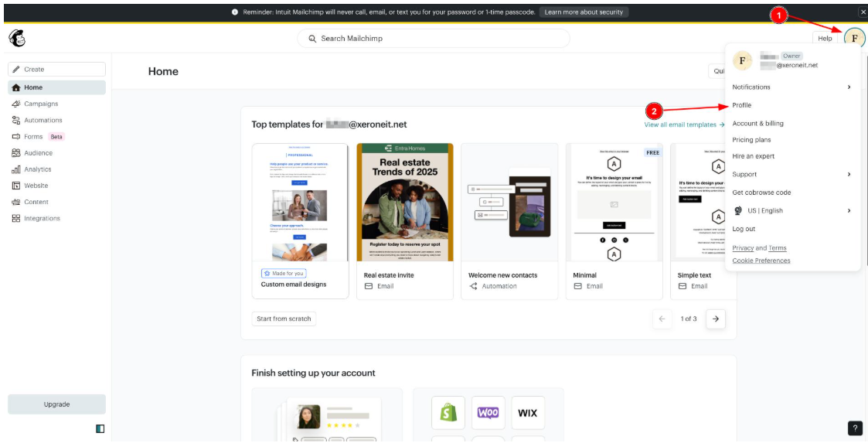Click the Made for you badge
This screenshot has height=443, width=868.
pyautogui.click(x=284, y=274)
